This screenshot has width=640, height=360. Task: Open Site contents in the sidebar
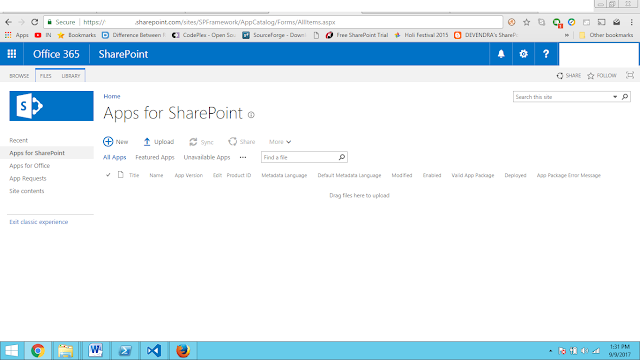(27, 191)
